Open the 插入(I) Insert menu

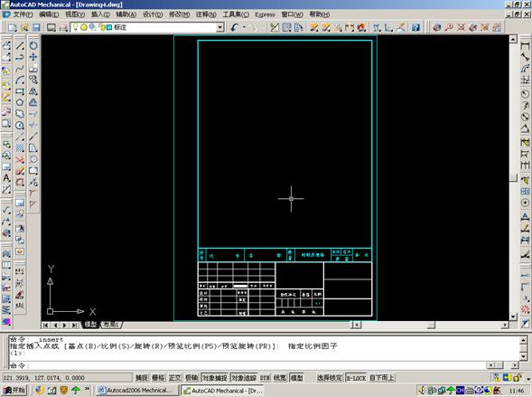pos(100,14)
